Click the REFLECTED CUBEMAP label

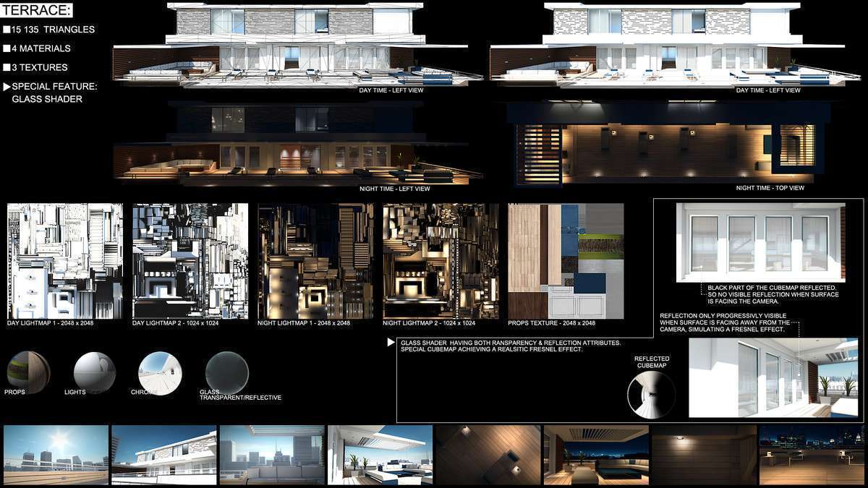click(652, 362)
